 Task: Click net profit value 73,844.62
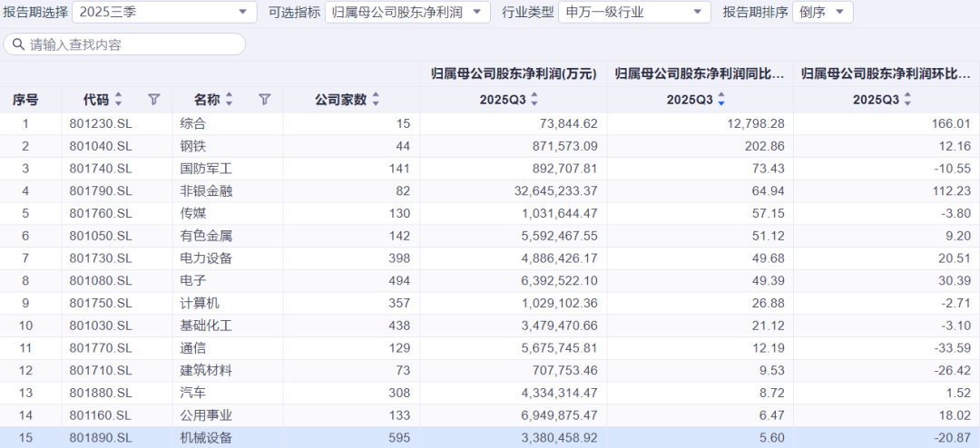569,123
